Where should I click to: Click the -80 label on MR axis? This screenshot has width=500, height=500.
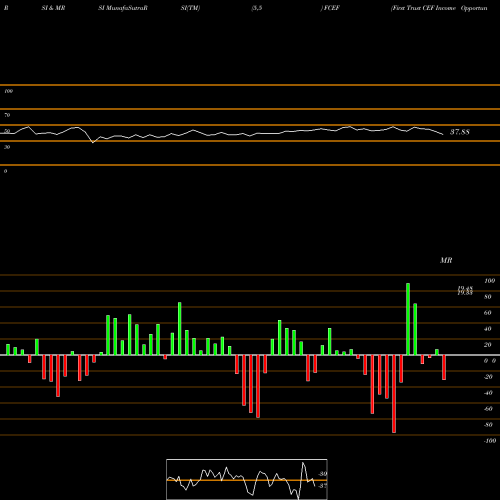(x=488, y=425)
